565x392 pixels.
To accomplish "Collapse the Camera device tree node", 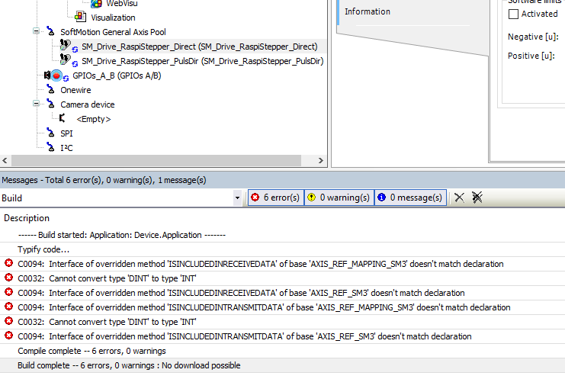I will pyautogui.click(x=36, y=104).
